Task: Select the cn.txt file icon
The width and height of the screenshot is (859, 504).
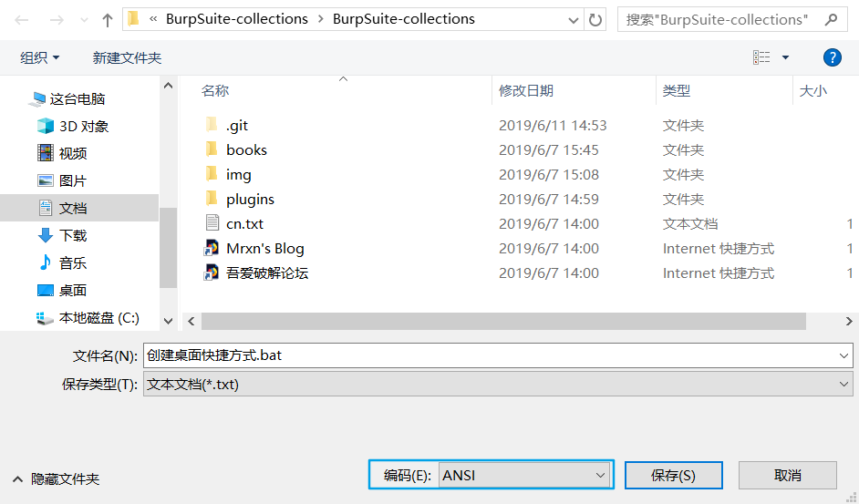Action: point(212,223)
